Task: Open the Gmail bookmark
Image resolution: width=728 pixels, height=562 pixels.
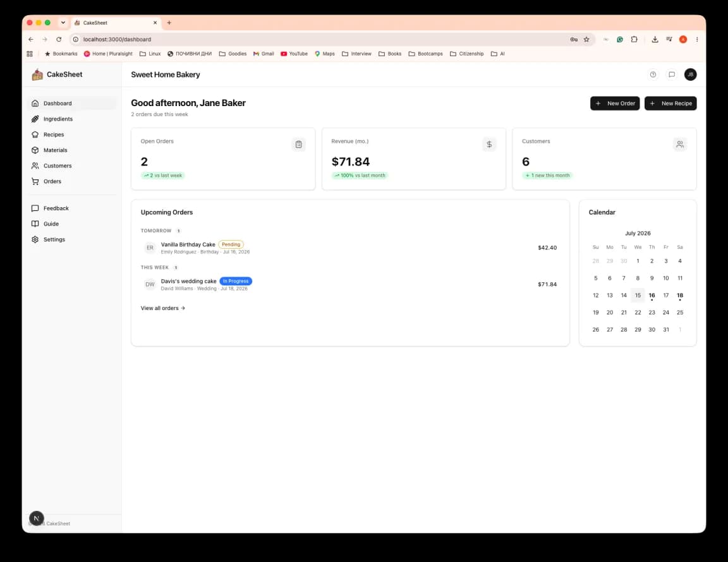Action: click(264, 54)
